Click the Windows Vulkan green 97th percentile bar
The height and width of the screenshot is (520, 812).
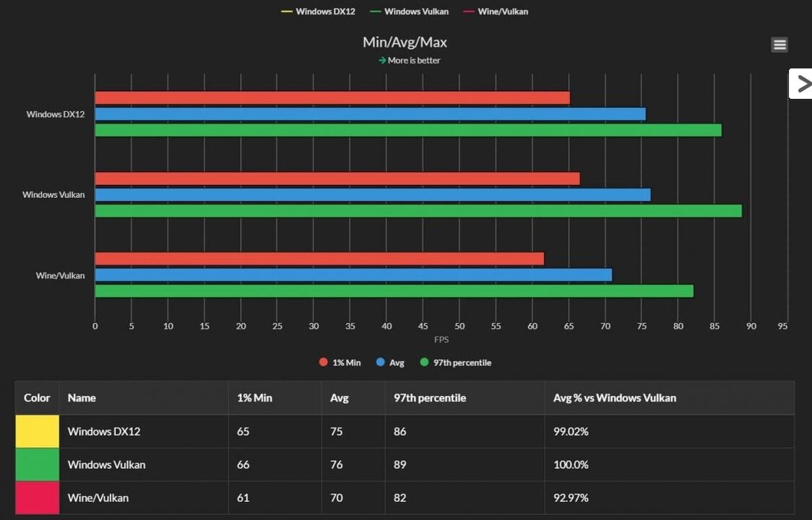418,211
